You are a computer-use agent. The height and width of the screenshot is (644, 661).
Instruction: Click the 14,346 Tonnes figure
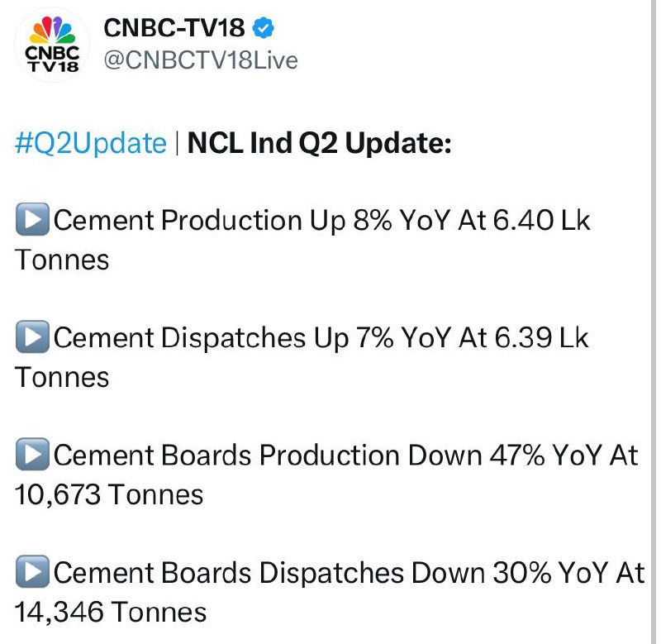(111, 613)
